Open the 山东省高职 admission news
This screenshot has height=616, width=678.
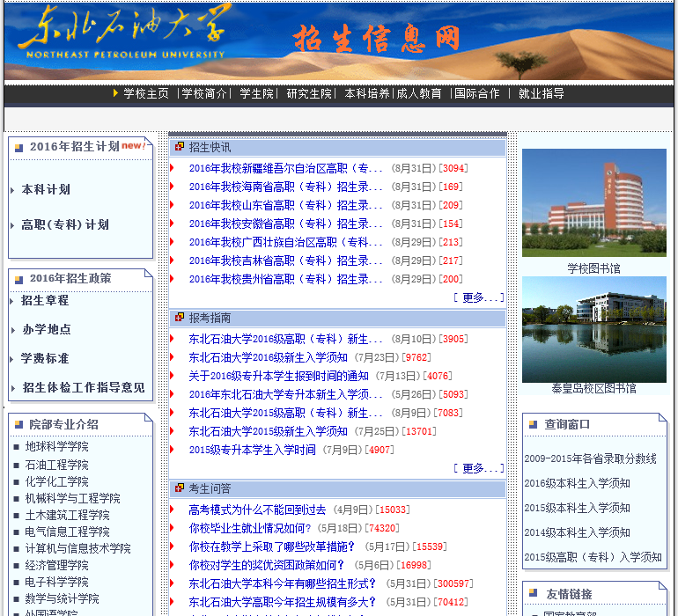tap(286, 205)
